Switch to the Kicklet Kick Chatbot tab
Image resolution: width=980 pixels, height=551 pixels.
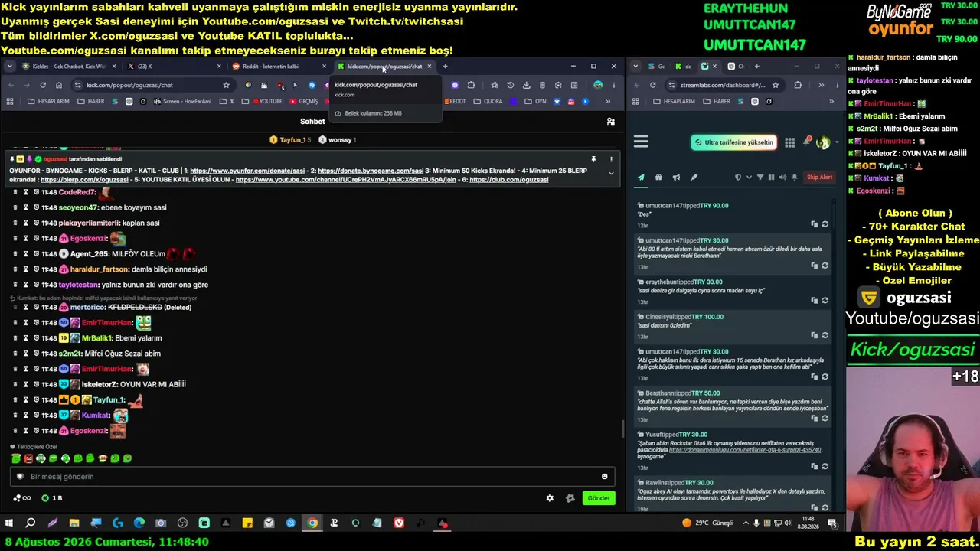(x=67, y=67)
